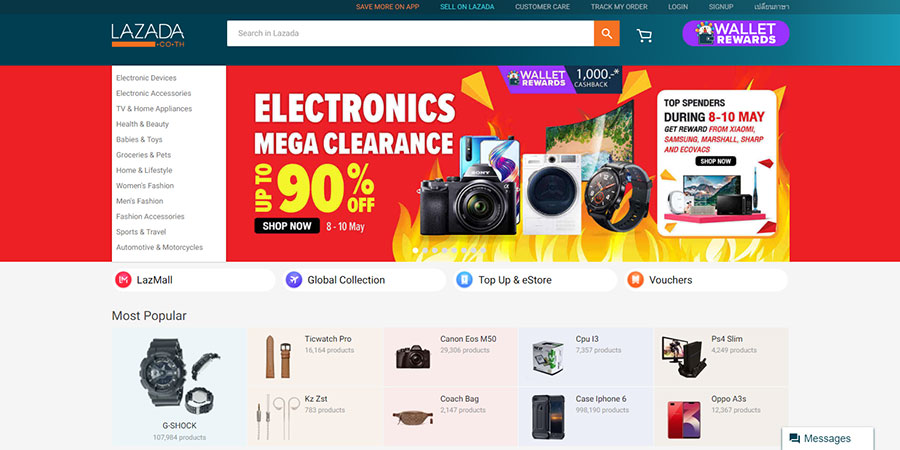
Task: Click the LazMall pink icon
Action: 123,280
